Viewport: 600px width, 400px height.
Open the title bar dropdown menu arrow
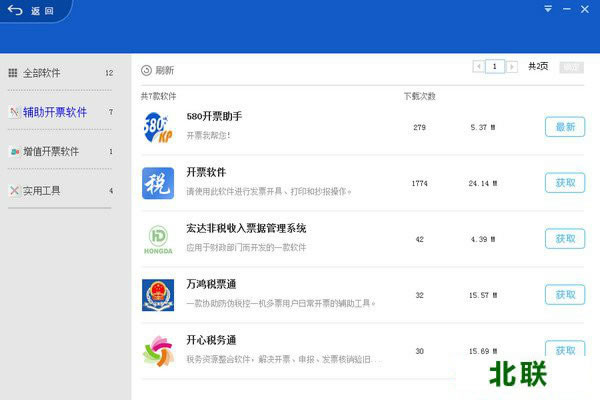coord(548,9)
